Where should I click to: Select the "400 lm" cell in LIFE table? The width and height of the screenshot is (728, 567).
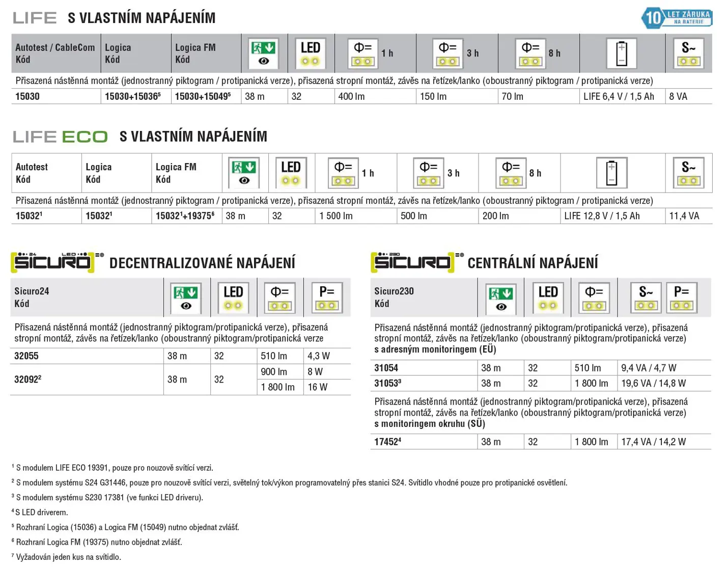tap(375, 96)
